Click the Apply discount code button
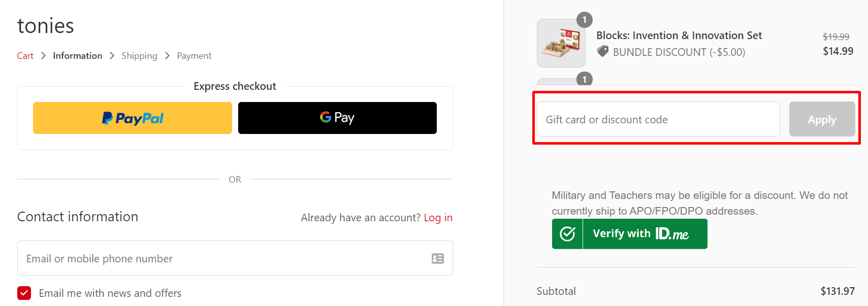 click(822, 119)
